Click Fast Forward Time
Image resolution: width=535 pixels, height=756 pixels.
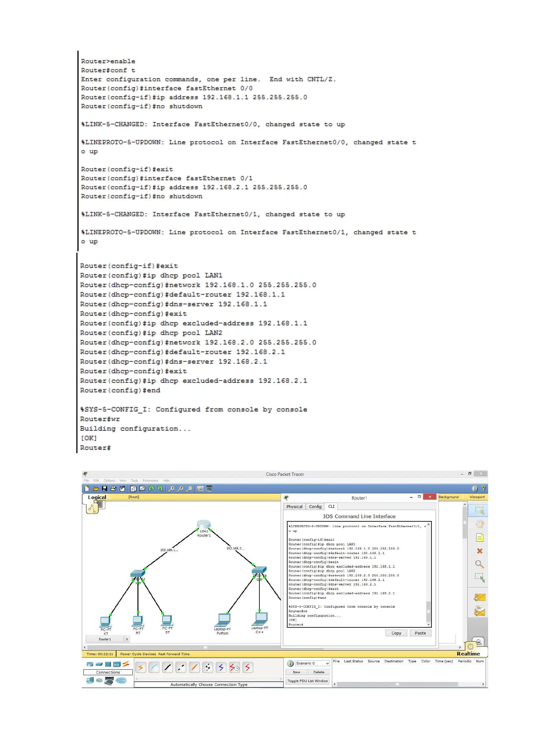tap(174, 654)
